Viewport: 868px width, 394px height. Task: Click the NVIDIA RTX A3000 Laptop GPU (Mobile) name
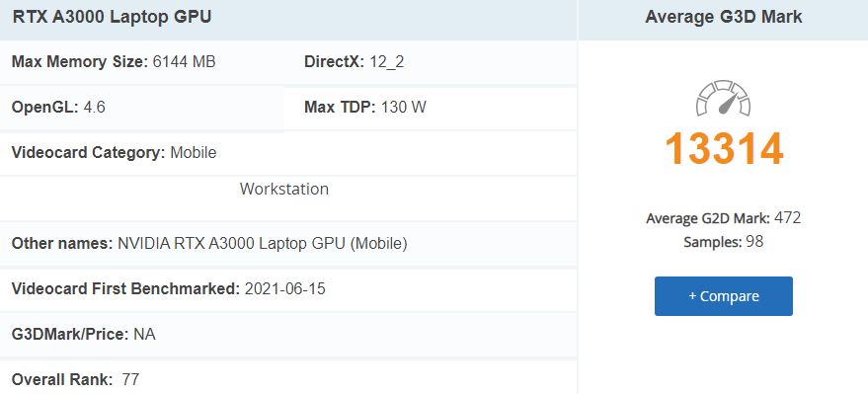point(263,244)
